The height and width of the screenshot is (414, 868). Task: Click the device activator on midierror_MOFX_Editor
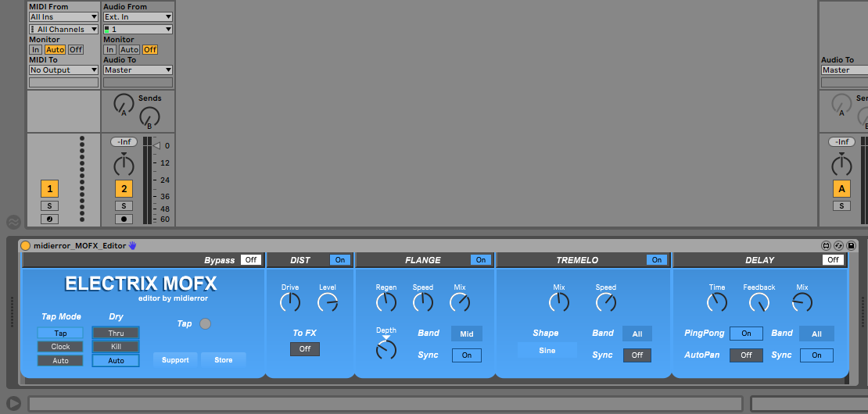coord(26,245)
